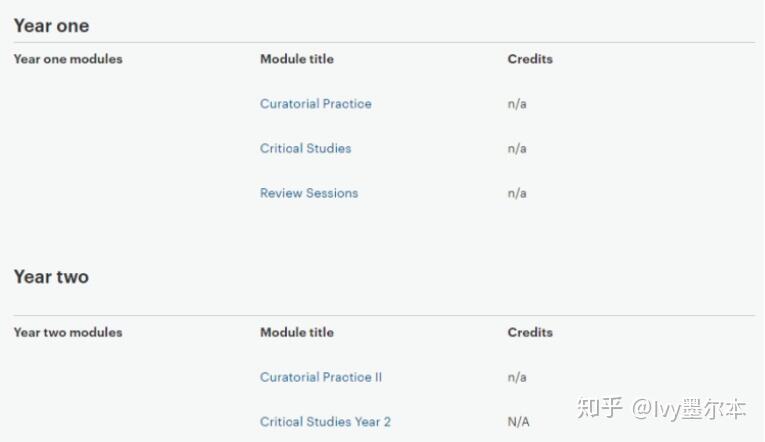This screenshot has height=442, width=765.
Task: Click the @Ivy墨尔本 watermark username
Action: click(690, 409)
